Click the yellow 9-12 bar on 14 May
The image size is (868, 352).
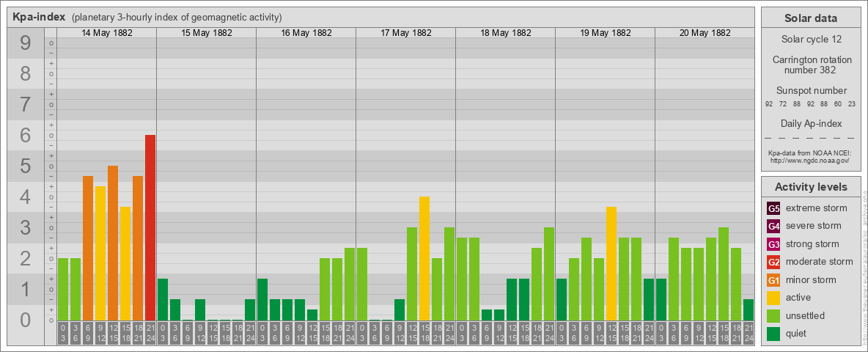[100, 254]
